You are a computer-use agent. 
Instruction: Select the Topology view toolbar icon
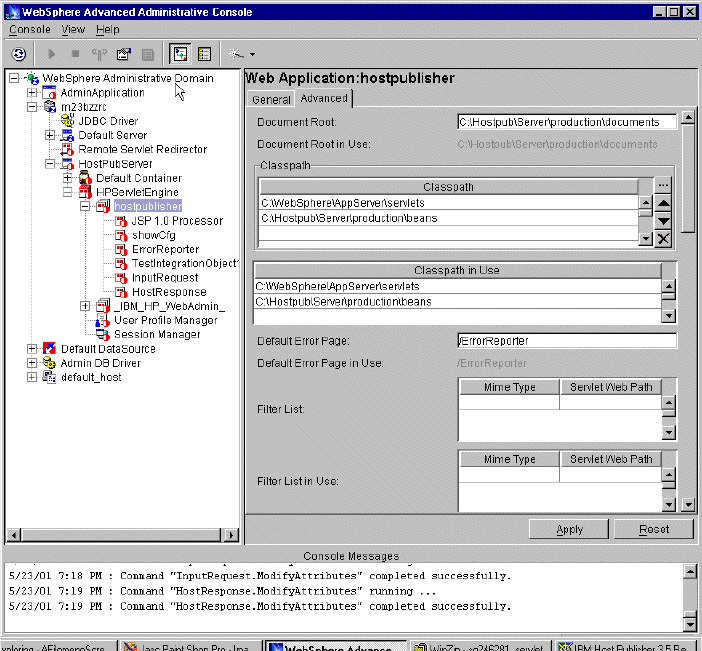[x=180, y=54]
